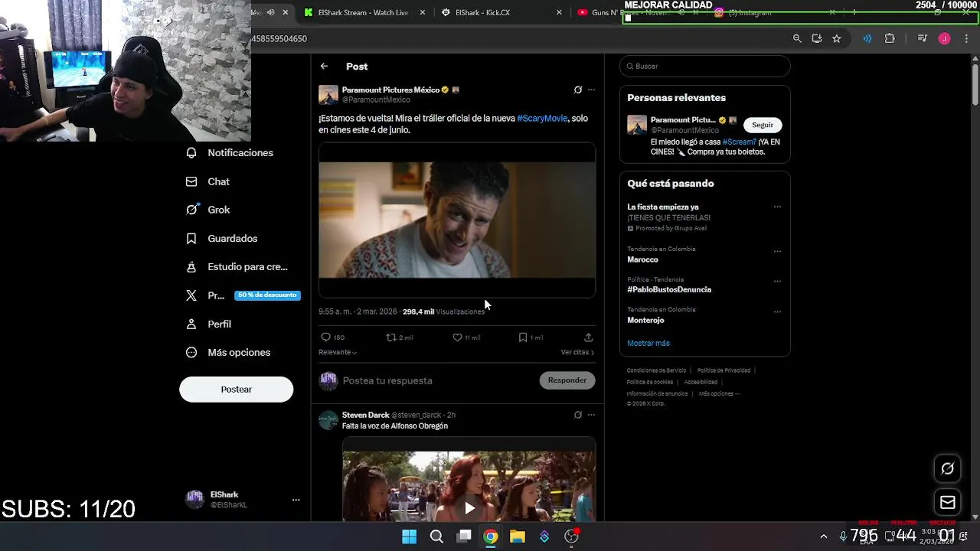
Task: Click the Postear button
Action: tap(236, 390)
